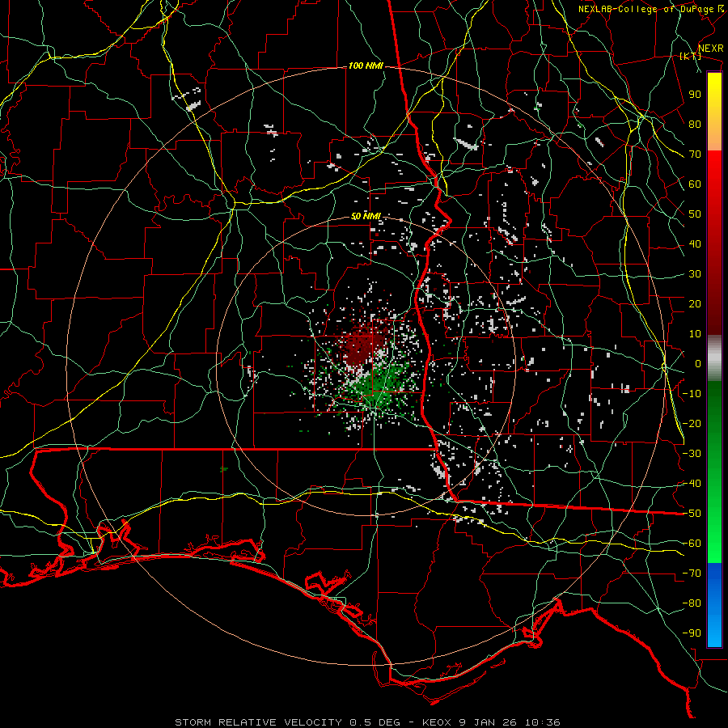Click the "-70" value on the velocity scale
This screenshot has height=728, width=728.
[x=692, y=574]
